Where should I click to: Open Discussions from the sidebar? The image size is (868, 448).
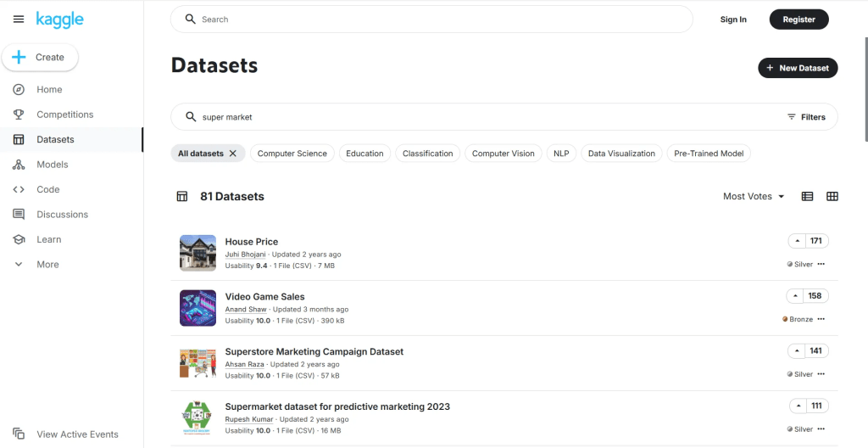click(x=62, y=215)
